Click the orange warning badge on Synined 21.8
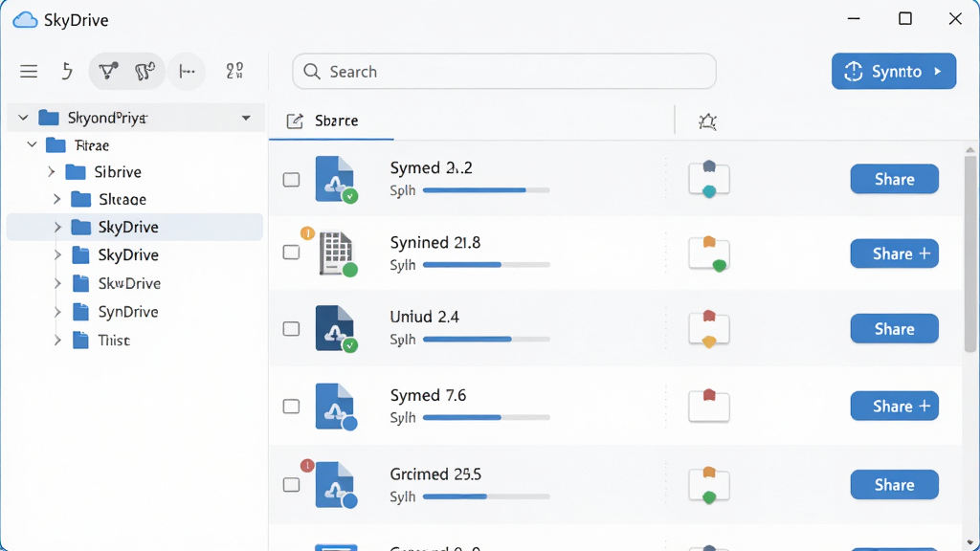 tap(307, 233)
